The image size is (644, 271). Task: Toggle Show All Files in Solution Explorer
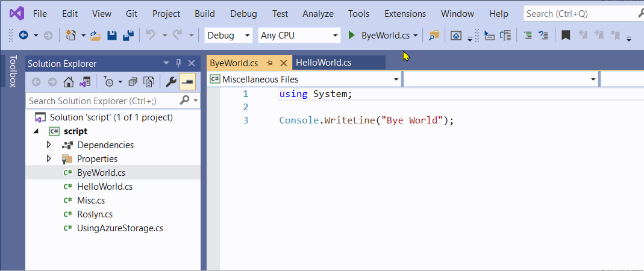(149, 82)
